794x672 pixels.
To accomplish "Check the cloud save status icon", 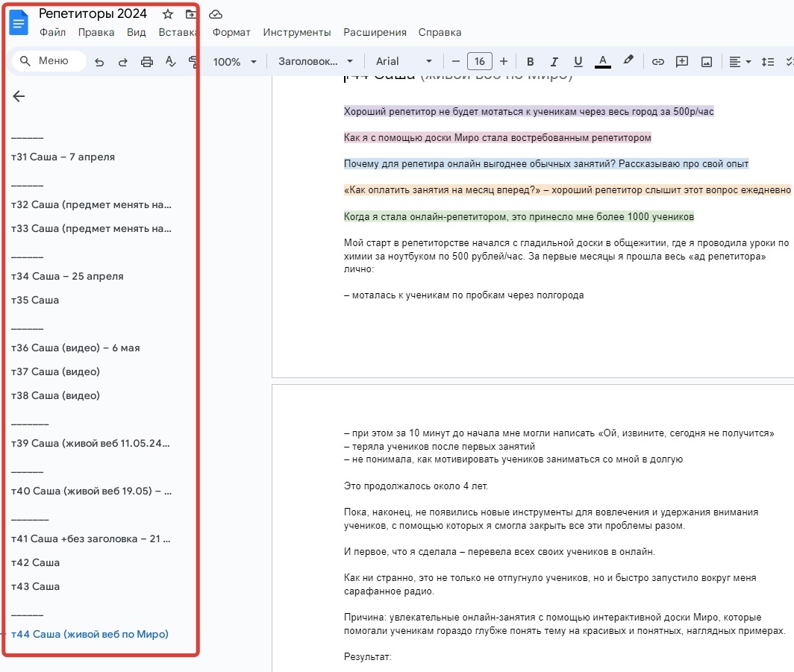I will tap(215, 14).
